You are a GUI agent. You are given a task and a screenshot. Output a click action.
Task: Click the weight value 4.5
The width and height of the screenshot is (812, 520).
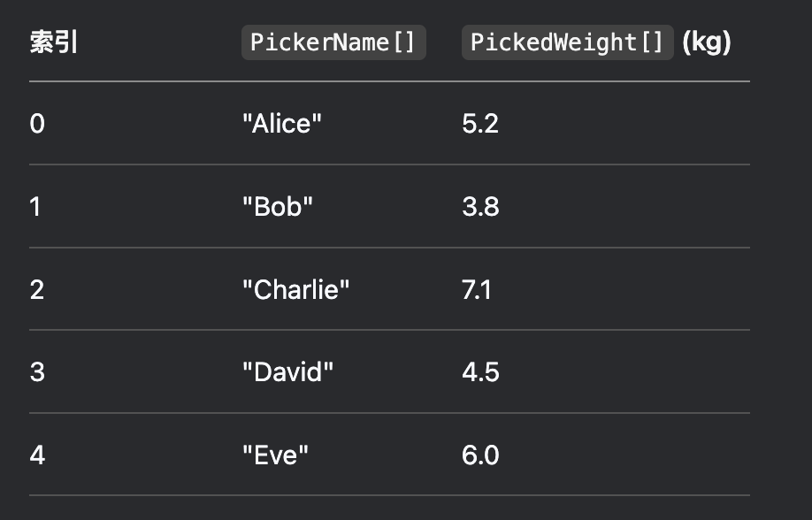tap(480, 372)
